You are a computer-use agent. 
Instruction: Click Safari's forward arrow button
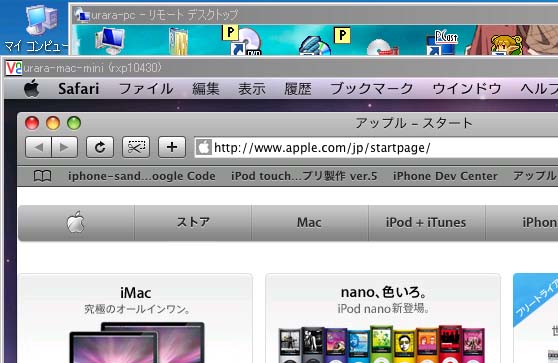(65, 147)
